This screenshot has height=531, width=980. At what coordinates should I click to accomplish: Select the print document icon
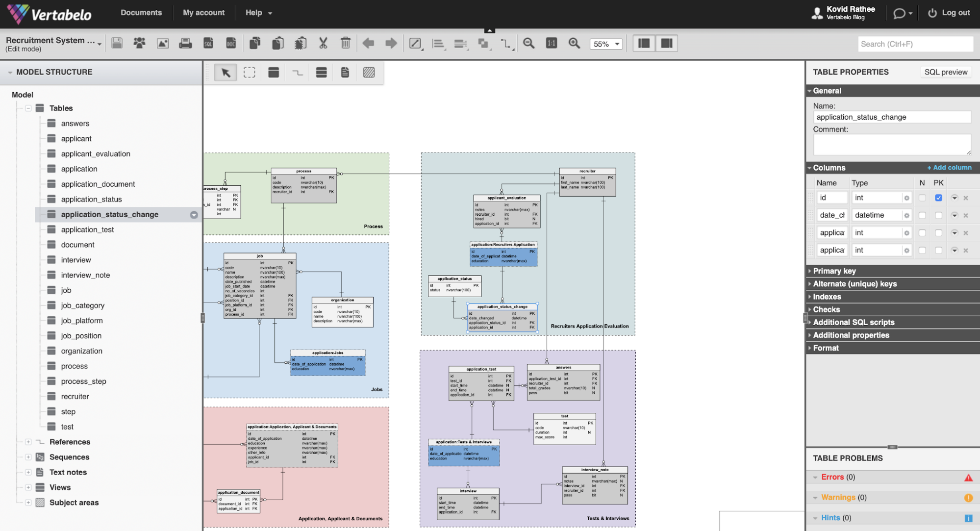(186, 44)
